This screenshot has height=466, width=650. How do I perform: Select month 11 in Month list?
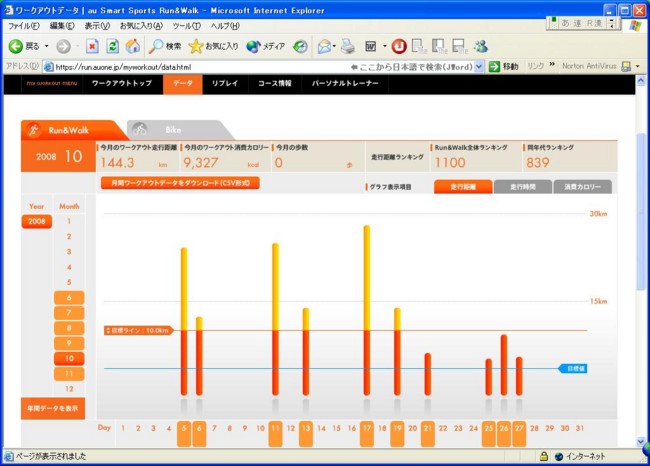click(x=69, y=374)
